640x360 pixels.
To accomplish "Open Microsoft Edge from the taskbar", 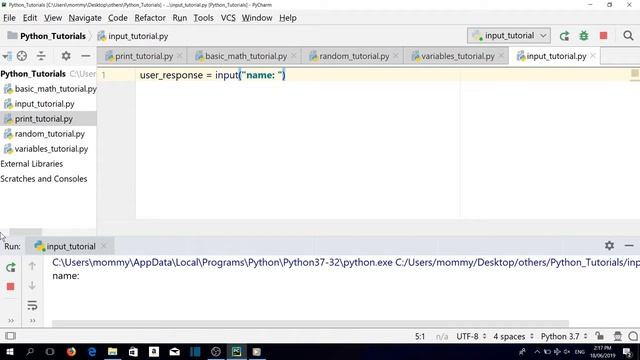I will tap(92, 351).
